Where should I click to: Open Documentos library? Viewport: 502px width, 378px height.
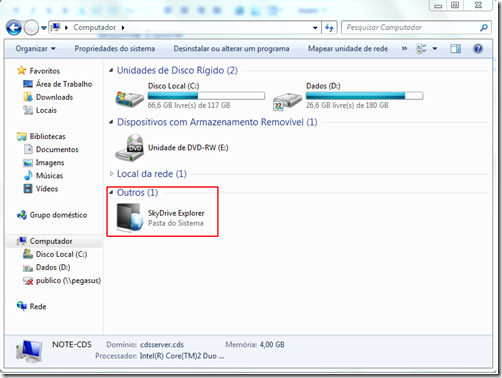point(57,149)
